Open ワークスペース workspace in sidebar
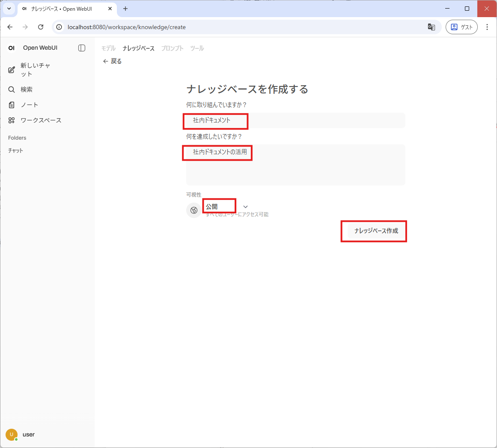 [41, 120]
